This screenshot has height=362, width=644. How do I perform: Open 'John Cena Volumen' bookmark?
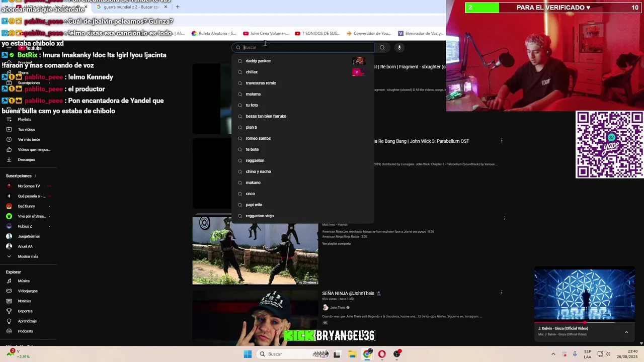(x=266, y=34)
